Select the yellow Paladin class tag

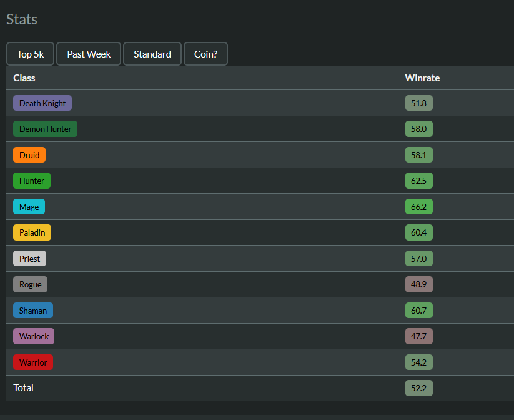click(32, 233)
